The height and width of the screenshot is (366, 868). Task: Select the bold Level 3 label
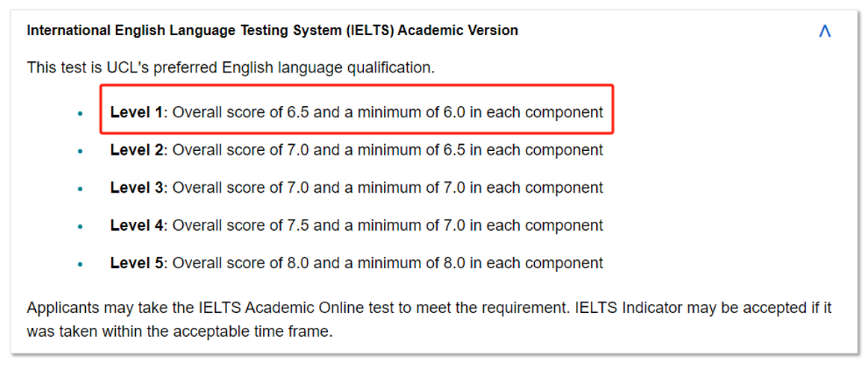coord(136,187)
